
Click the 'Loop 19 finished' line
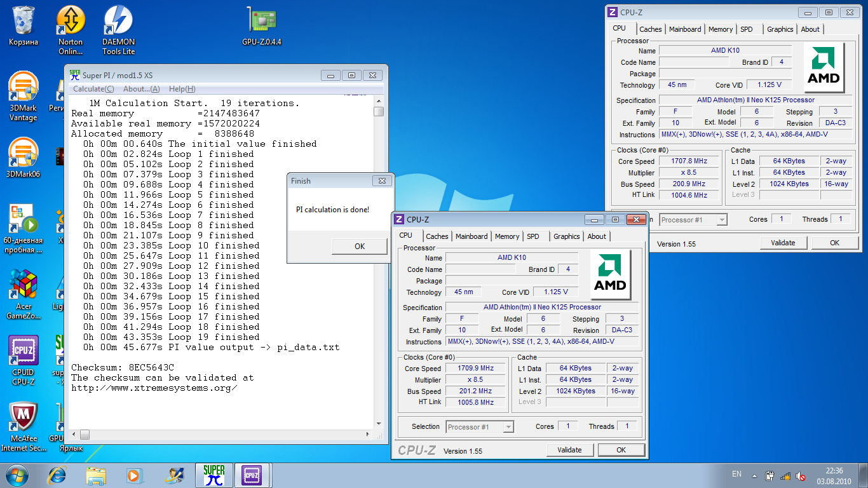tap(171, 337)
